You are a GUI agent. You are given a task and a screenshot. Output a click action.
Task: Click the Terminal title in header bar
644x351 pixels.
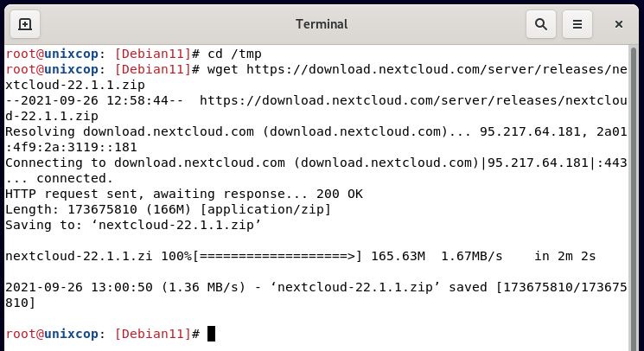322,24
